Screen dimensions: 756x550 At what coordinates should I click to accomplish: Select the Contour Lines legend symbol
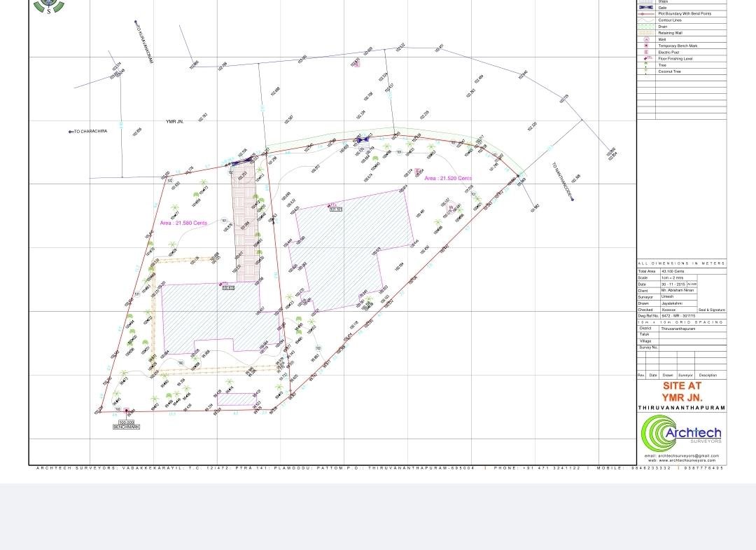pyautogui.click(x=645, y=20)
